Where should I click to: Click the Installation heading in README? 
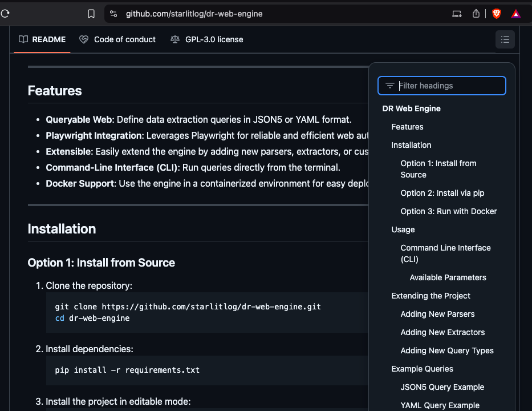coord(62,229)
